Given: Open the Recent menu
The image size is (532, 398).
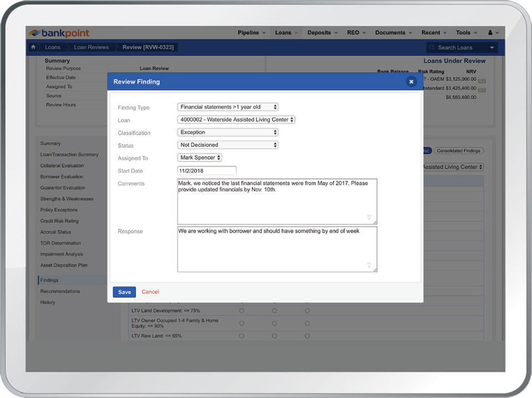Looking at the screenshot, I should click(x=434, y=33).
